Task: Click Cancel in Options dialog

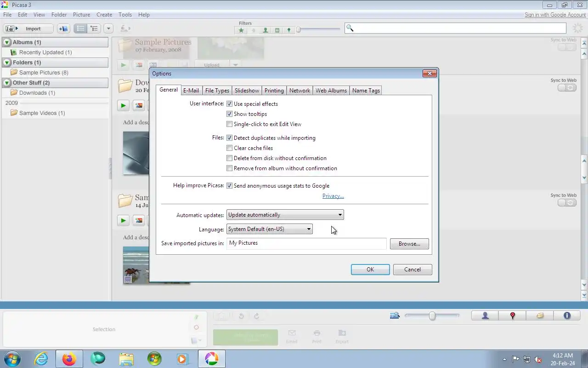Action: pos(413,270)
